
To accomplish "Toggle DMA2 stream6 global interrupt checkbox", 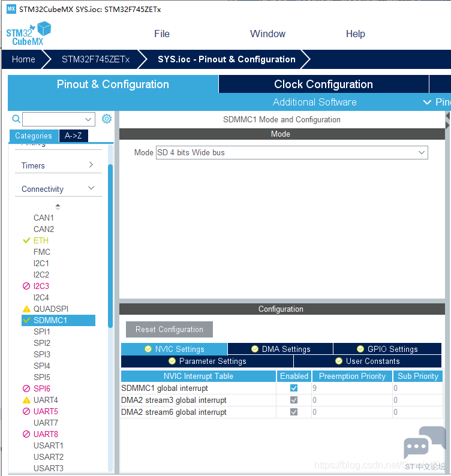I will (294, 412).
